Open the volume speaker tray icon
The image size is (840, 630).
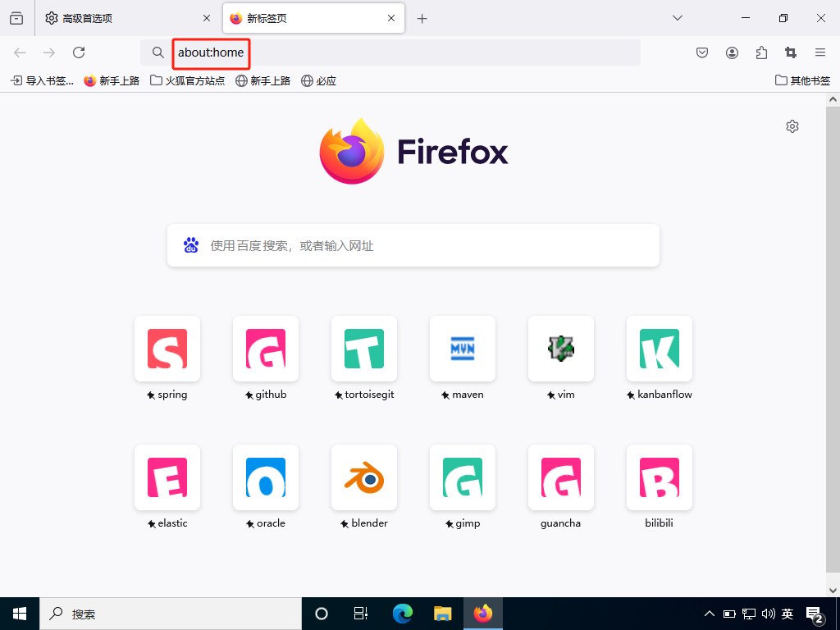pos(768,614)
